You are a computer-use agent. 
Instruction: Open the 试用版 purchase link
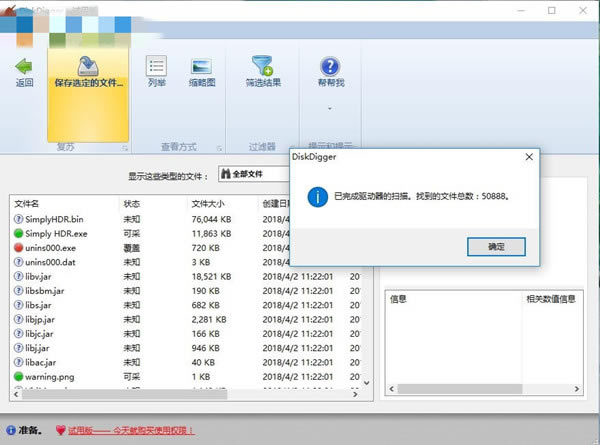click(x=131, y=430)
